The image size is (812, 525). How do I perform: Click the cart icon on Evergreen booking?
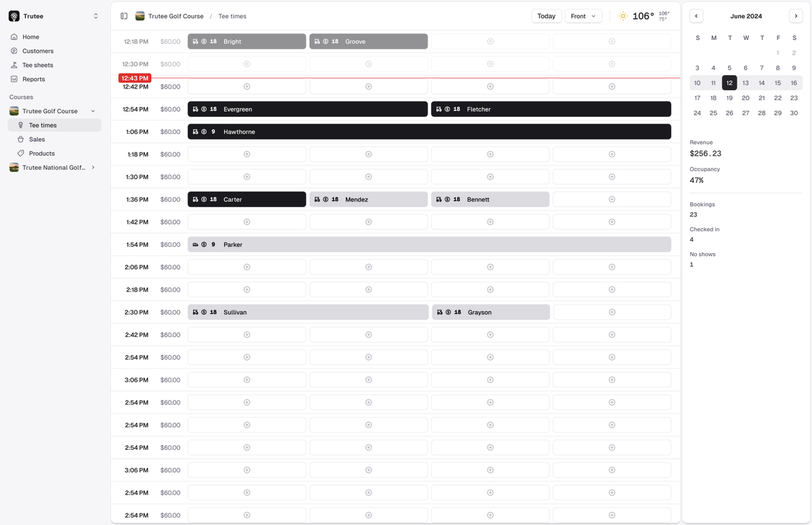point(196,109)
